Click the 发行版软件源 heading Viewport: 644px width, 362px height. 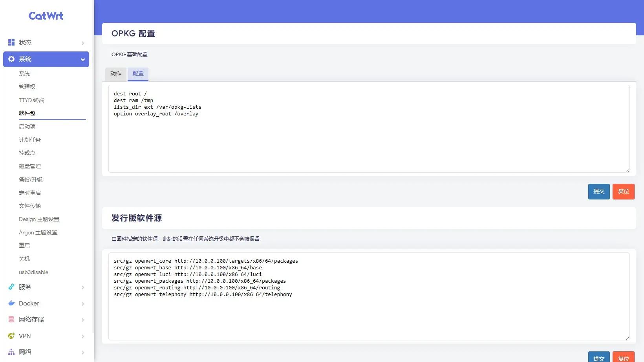click(137, 218)
